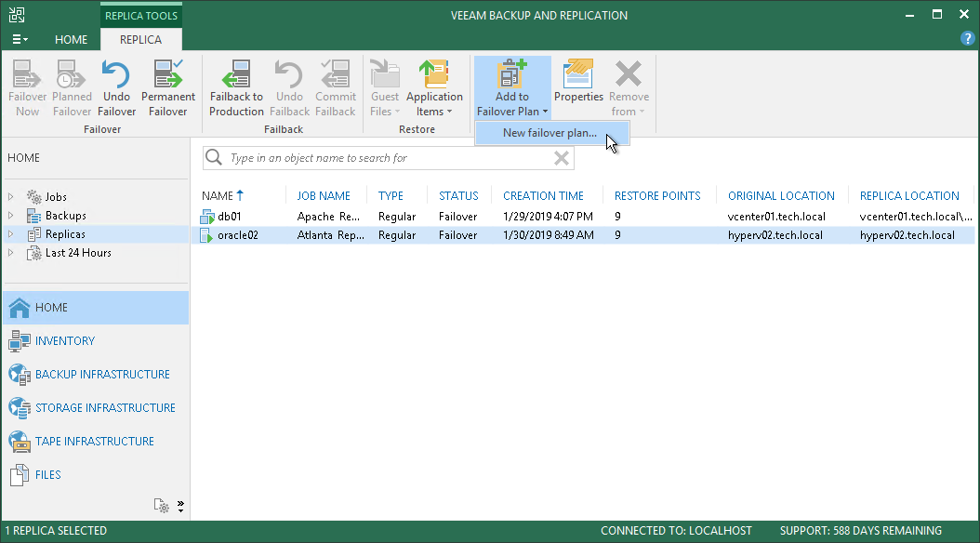Viewport: 980px width, 543px height.
Task: Select the db01 replica row
Action: point(585,217)
